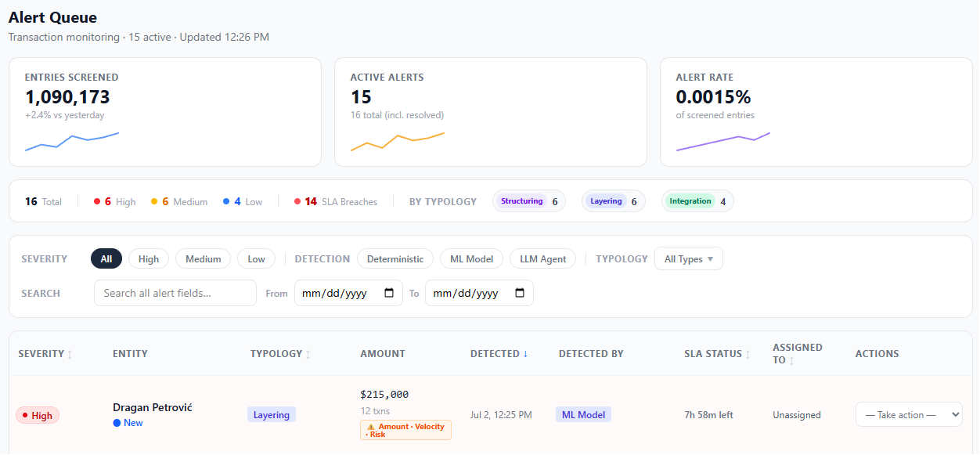Open the All Types typology dropdown
This screenshot has height=455, width=980.
pos(689,258)
